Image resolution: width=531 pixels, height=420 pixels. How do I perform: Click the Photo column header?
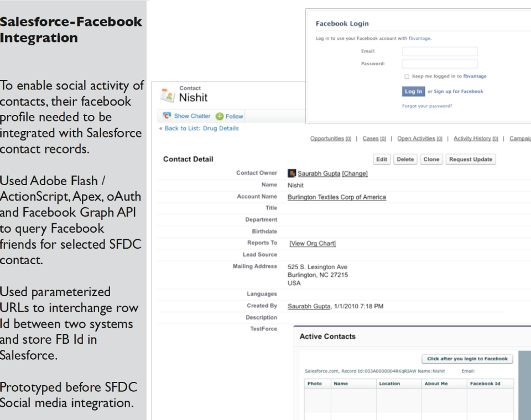click(x=317, y=384)
